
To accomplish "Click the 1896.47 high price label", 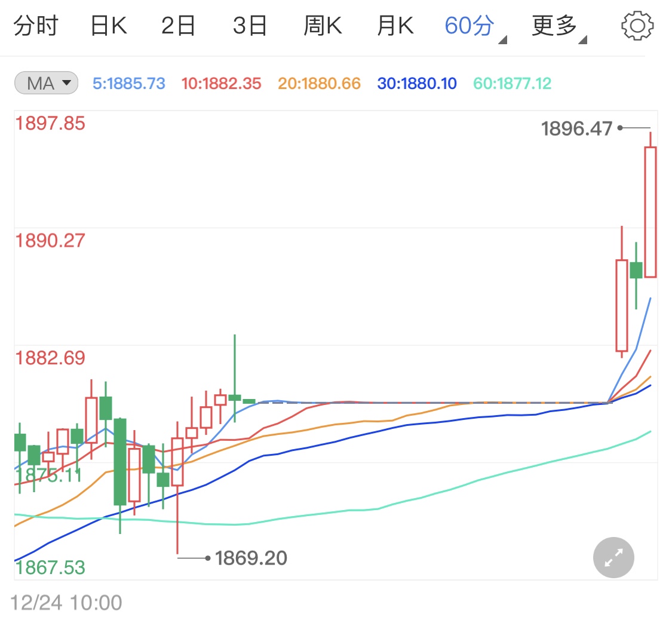I will (x=576, y=128).
